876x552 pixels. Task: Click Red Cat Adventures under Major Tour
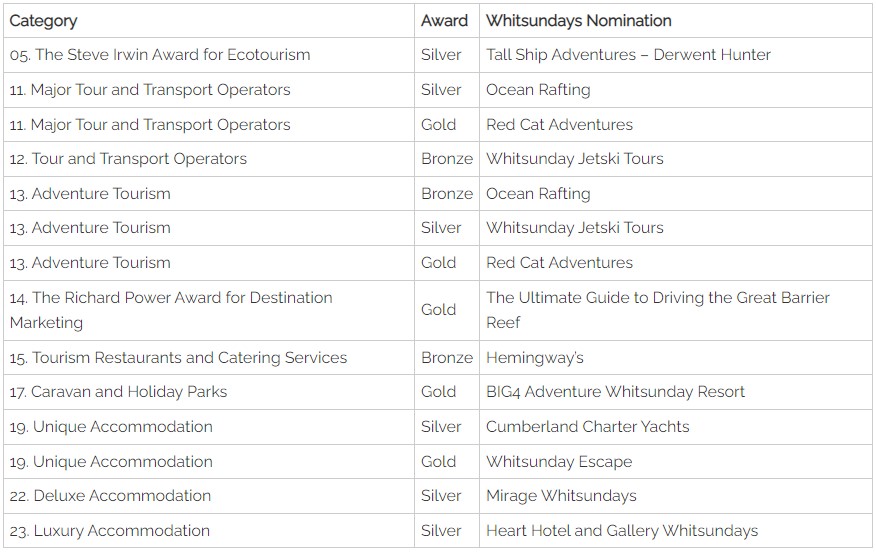[x=559, y=125]
